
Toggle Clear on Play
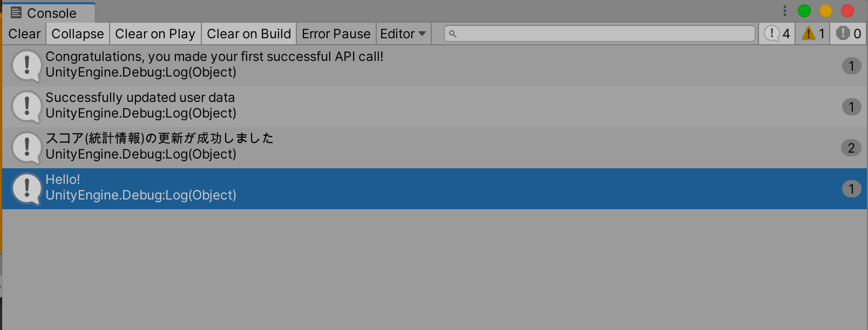pyautogui.click(x=155, y=33)
